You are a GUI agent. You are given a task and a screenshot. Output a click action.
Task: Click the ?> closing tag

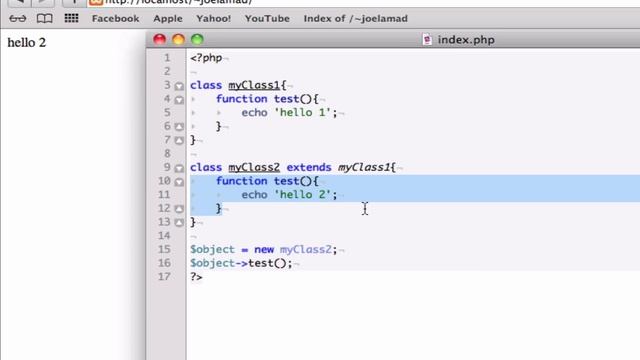point(196,277)
